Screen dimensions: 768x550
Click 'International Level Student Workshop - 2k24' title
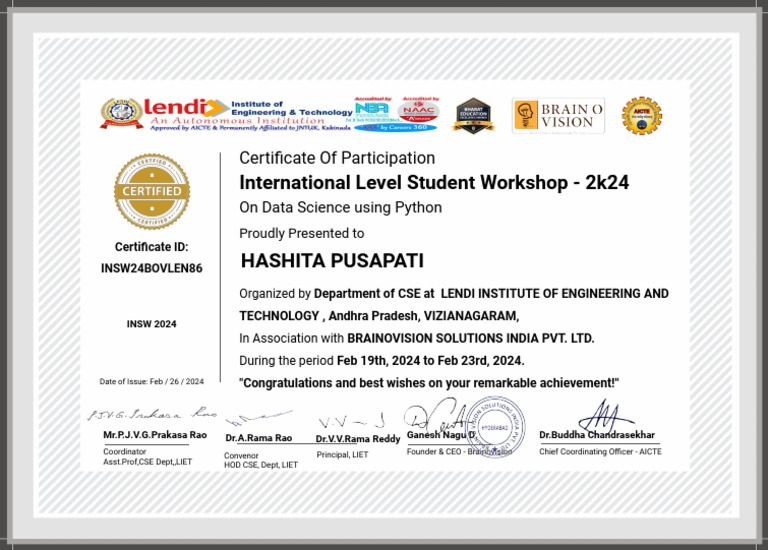tap(434, 183)
